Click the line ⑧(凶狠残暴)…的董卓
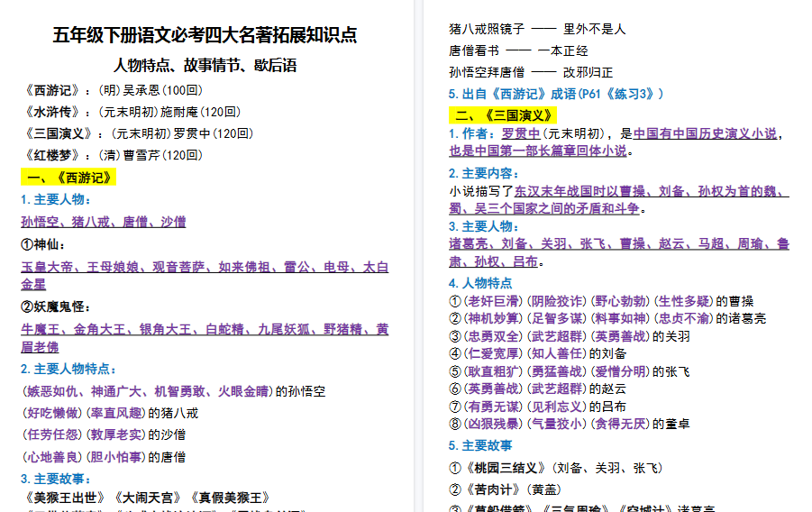 pyautogui.click(x=570, y=424)
